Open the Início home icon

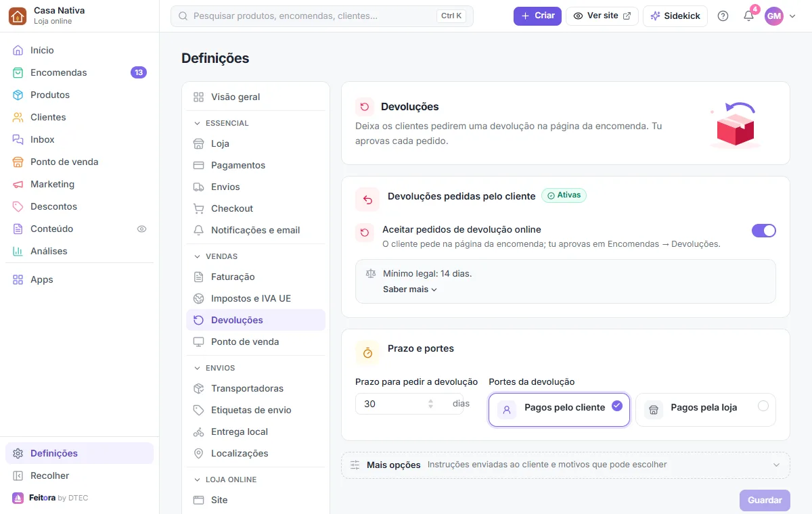coord(18,50)
